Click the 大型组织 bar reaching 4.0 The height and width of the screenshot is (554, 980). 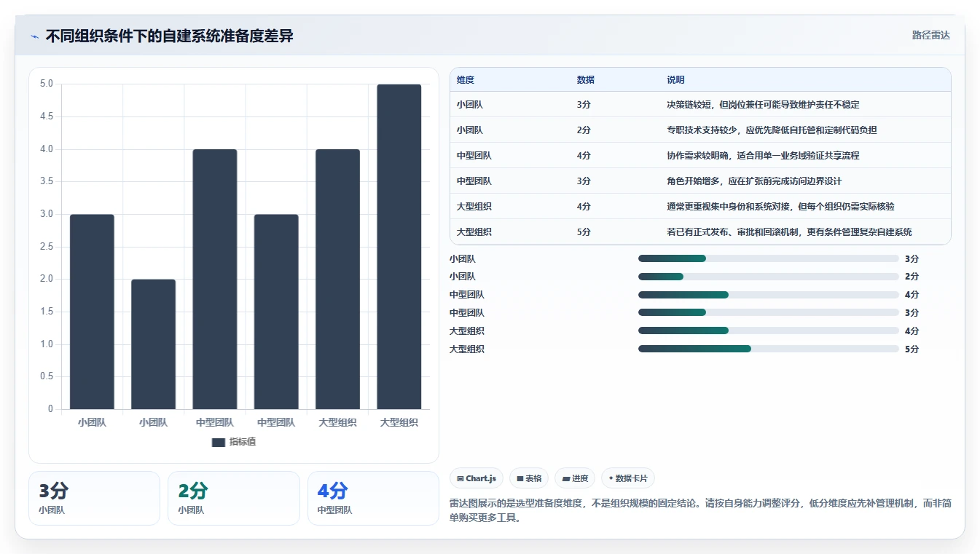click(x=337, y=279)
